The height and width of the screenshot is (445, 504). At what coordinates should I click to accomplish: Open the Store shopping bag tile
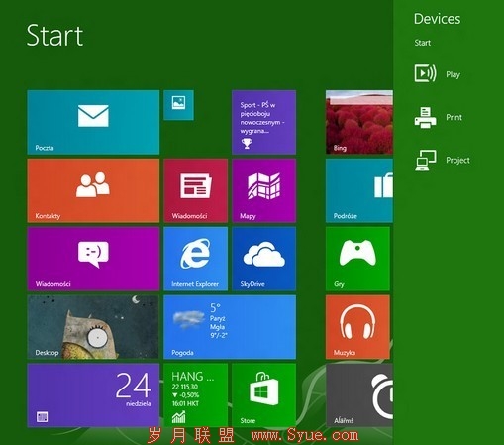coord(264,395)
